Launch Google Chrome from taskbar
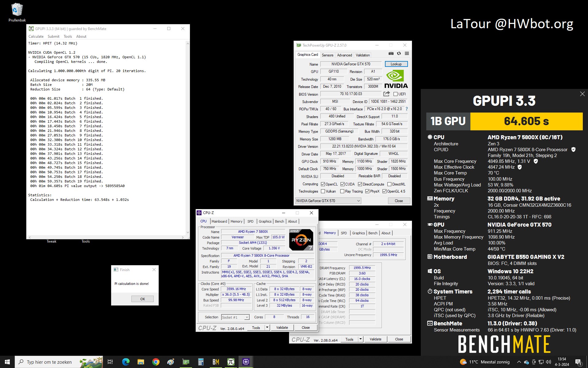Image resolution: width=588 pixels, height=368 pixels. pyautogui.click(x=156, y=362)
